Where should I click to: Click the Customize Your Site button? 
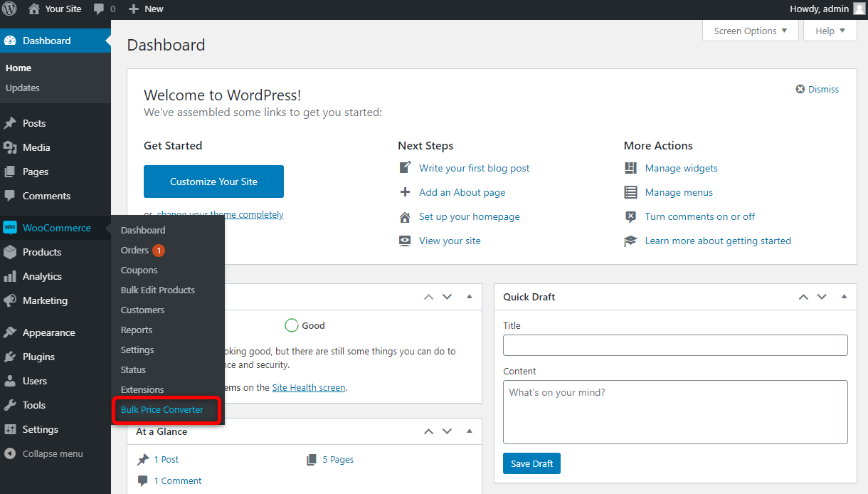213,182
